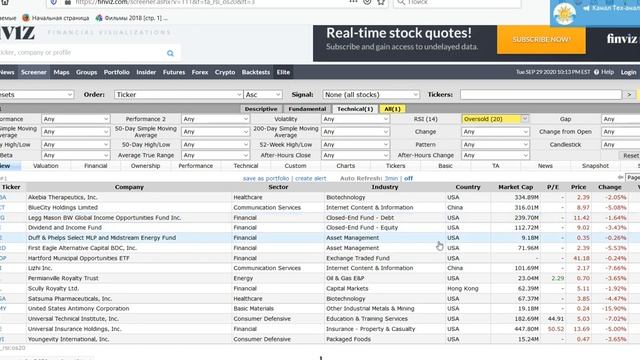Open the Backtests menu item
This screenshot has width=640, height=360.
[256, 72]
